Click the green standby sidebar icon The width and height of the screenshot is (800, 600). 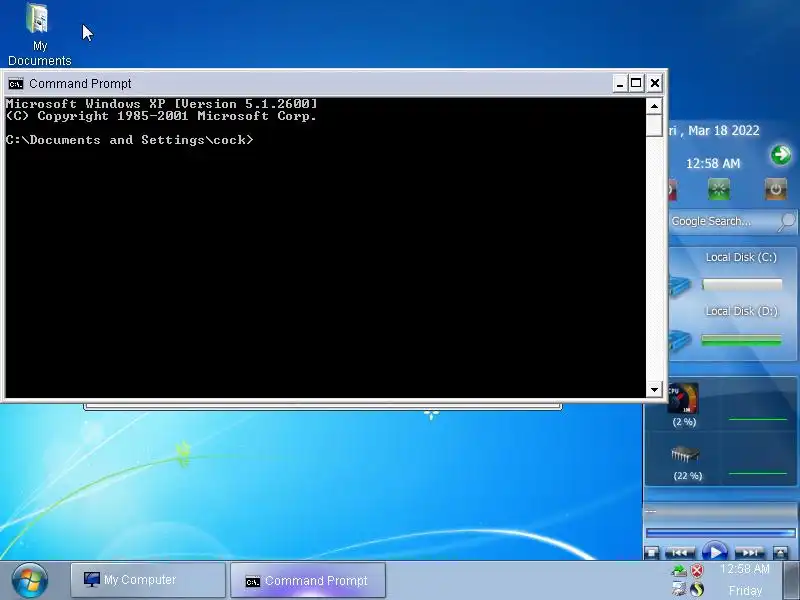[719, 189]
